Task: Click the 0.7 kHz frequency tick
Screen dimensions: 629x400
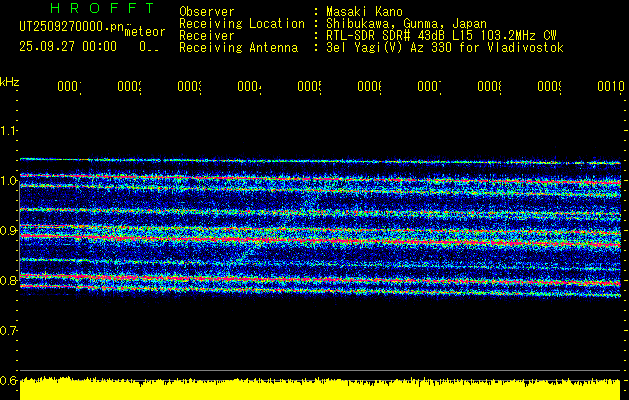Action: point(9,330)
